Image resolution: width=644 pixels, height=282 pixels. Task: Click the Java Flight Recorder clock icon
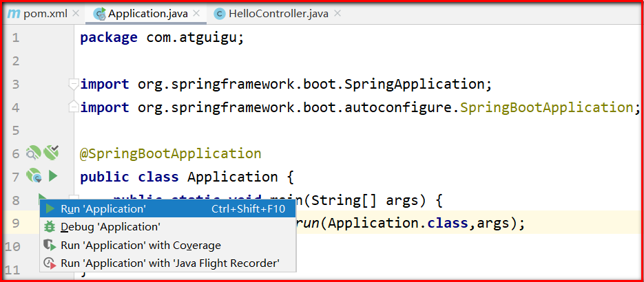[x=50, y=263]
